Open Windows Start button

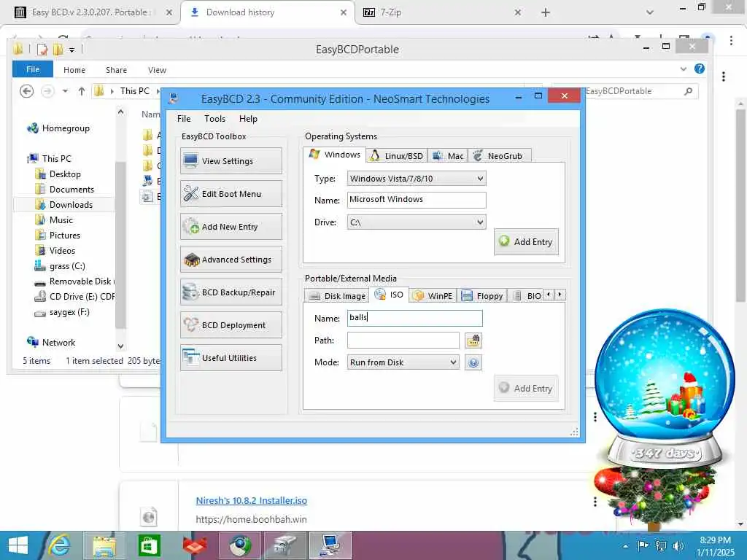click(x=18, y=545)
